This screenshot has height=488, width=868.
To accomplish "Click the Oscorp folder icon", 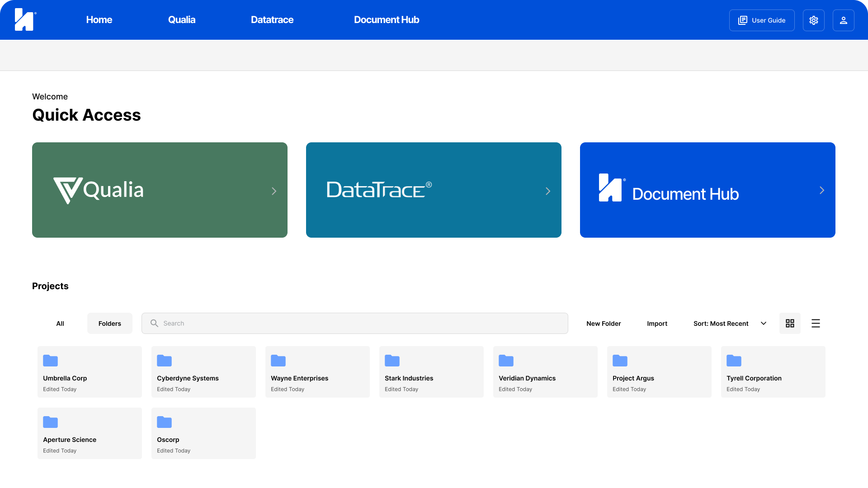I will pyautogui.click(x=164, y=422).
